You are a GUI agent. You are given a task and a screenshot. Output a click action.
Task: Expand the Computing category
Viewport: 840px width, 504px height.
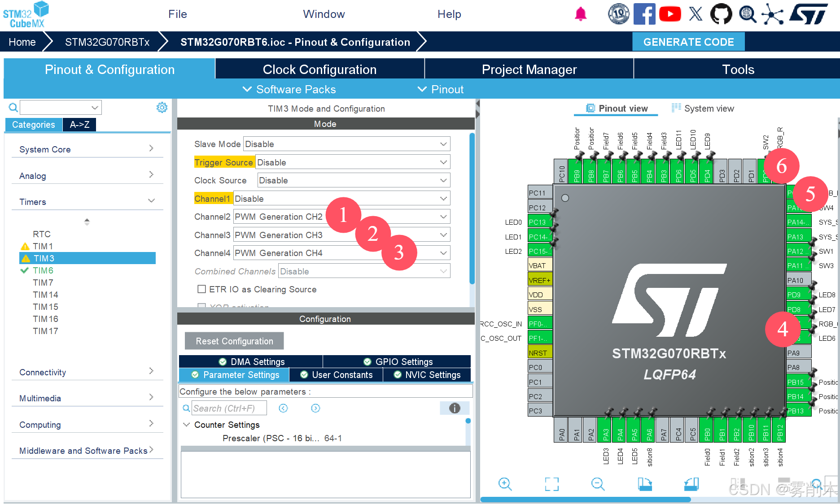(87, 425)
